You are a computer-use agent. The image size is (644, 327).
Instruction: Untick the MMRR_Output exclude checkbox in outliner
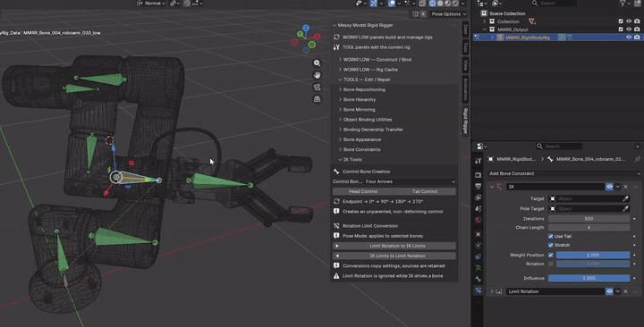coord(621,29)
